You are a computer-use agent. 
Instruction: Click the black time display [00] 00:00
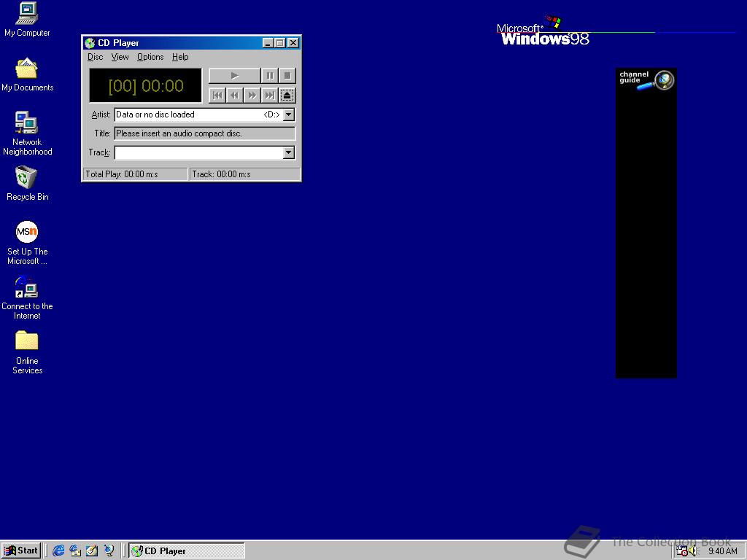(146, 86)
